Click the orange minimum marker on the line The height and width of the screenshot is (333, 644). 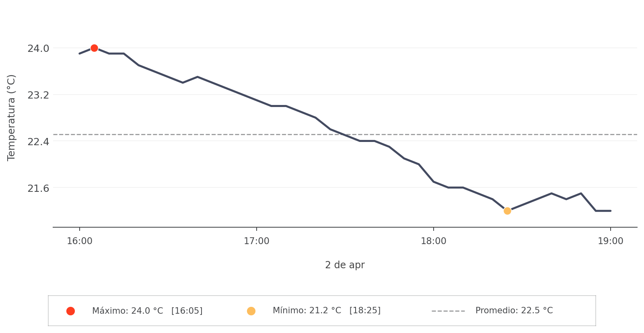pyautogui.click(x=507, y=211)
